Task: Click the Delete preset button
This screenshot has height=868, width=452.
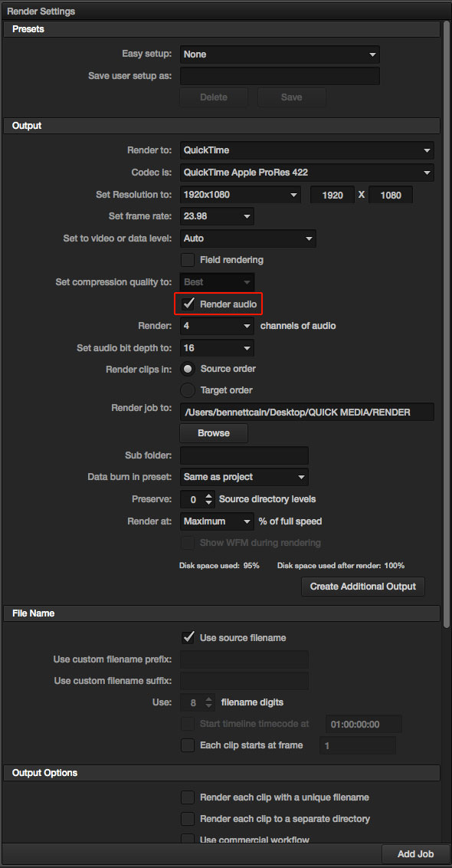Action: pos(214,97)
